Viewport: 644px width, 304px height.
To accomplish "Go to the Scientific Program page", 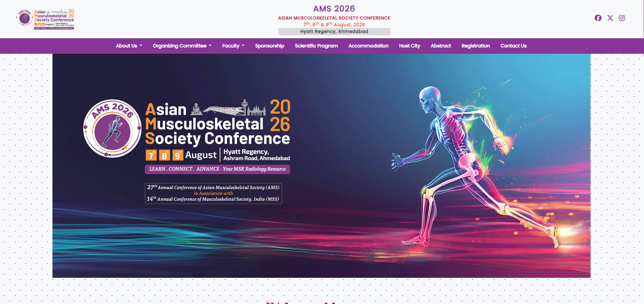I will 316,46.
